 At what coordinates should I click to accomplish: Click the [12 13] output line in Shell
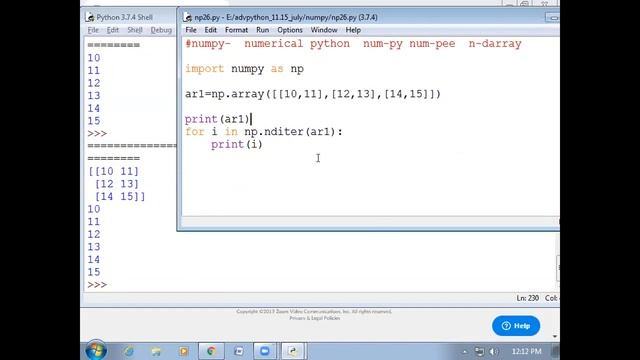(x=117, y=184)
